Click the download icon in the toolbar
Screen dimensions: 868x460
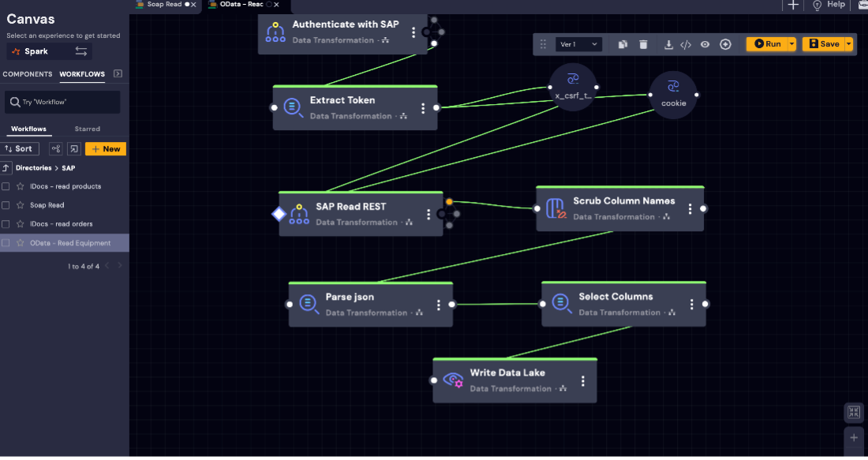coord(669,44)
